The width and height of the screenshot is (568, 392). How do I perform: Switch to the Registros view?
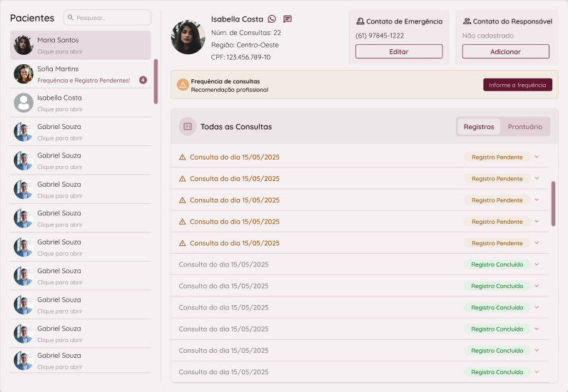(478, 127)
